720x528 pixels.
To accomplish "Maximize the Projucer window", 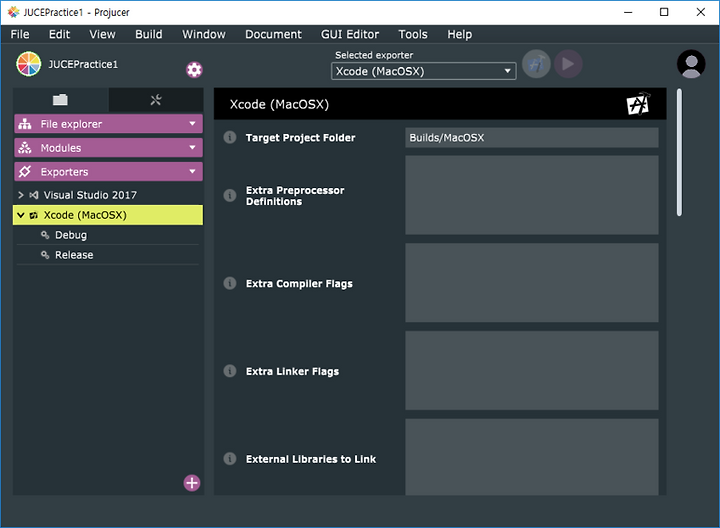I will [x=664, y=12].
